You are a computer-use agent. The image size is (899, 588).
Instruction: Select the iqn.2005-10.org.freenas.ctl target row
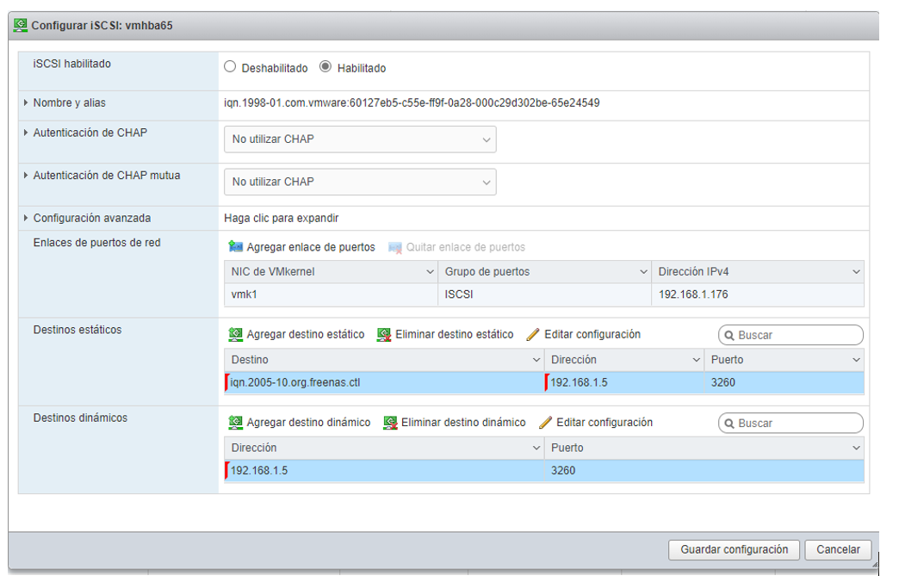tap(384, 383)
